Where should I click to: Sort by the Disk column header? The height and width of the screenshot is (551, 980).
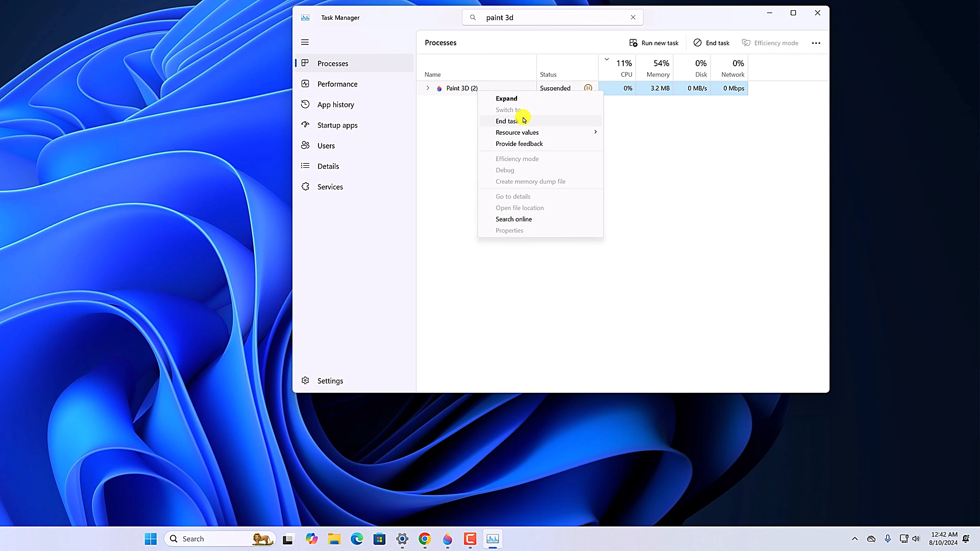[692, 68]
